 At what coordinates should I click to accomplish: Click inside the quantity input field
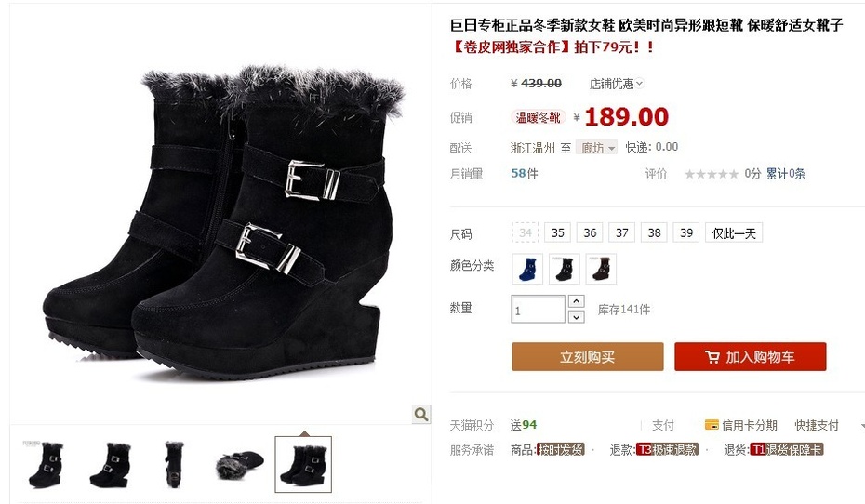click(x=538, y=310)
